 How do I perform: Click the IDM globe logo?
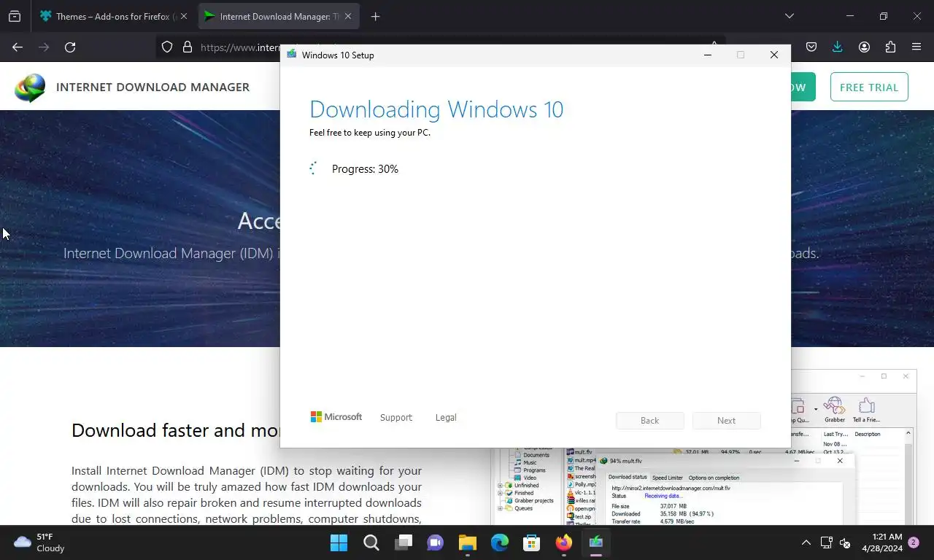tap(30, 87)
